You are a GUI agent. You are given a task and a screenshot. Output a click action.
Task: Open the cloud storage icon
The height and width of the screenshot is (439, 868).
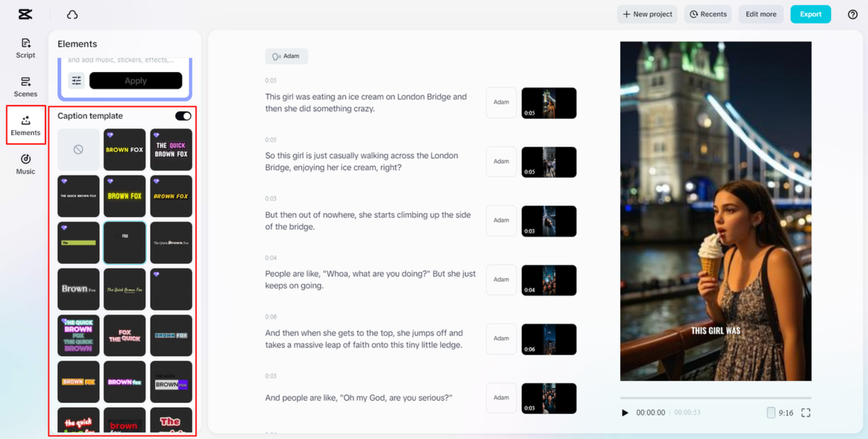72,15
